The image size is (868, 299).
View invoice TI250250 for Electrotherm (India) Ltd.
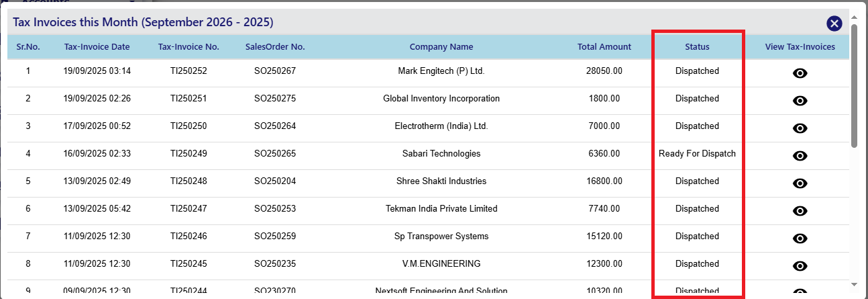click(x=800, y=128)
